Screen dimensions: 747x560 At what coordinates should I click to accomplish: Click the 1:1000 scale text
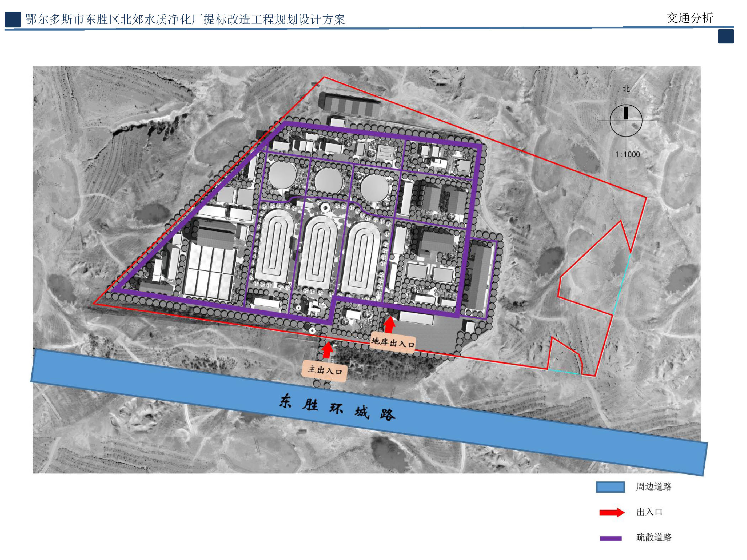click(x=627, y=154)
